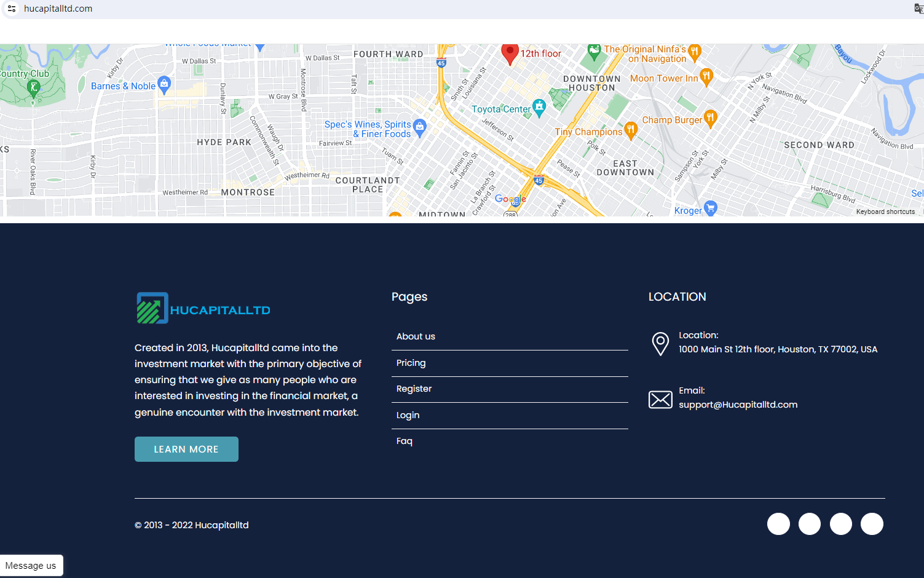Click the EAST DOWNTOWN map label
924x578 pixels.
tap(625, 168)
